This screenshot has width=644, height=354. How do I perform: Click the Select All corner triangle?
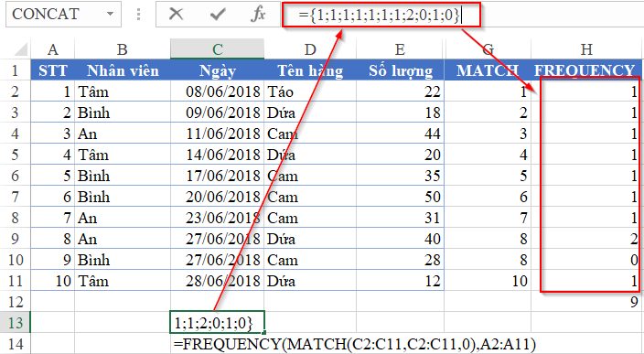(x=21, y=49)
